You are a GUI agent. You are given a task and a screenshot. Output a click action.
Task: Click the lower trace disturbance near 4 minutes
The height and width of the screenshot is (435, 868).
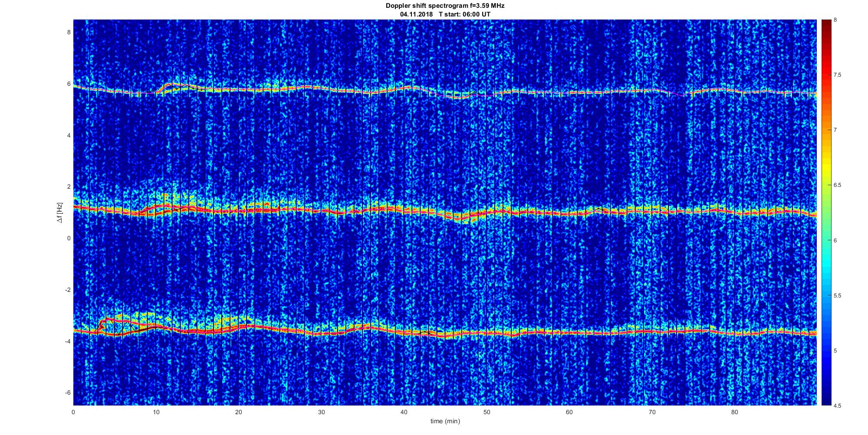pyautogui.click(x=107, y=322)
